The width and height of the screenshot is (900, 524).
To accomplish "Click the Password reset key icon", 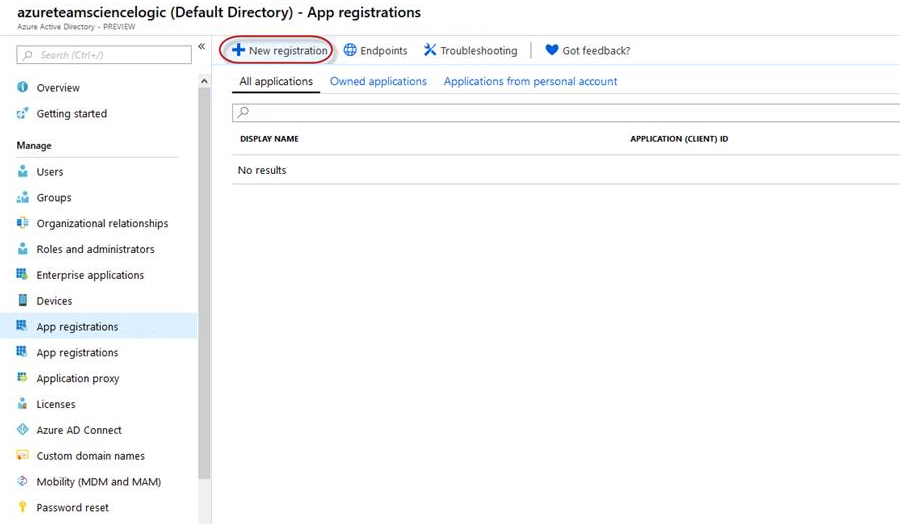I will [x=23, y=508].
